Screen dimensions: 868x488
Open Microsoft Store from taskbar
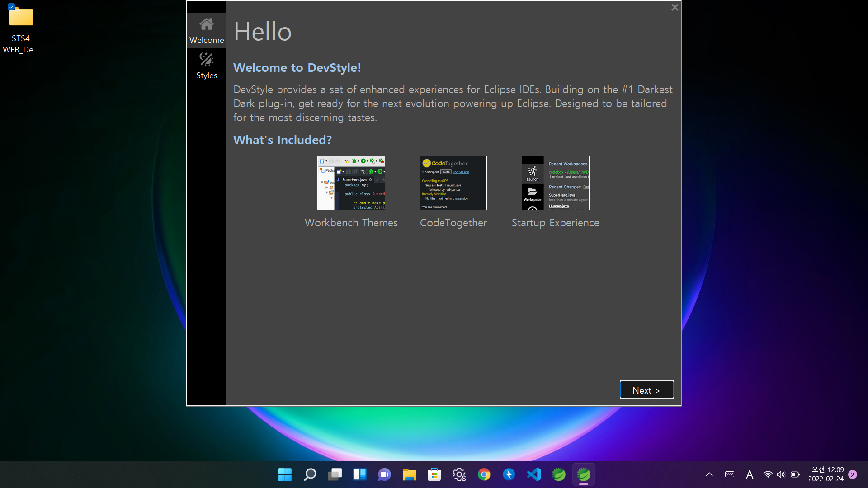click(434, 474)
